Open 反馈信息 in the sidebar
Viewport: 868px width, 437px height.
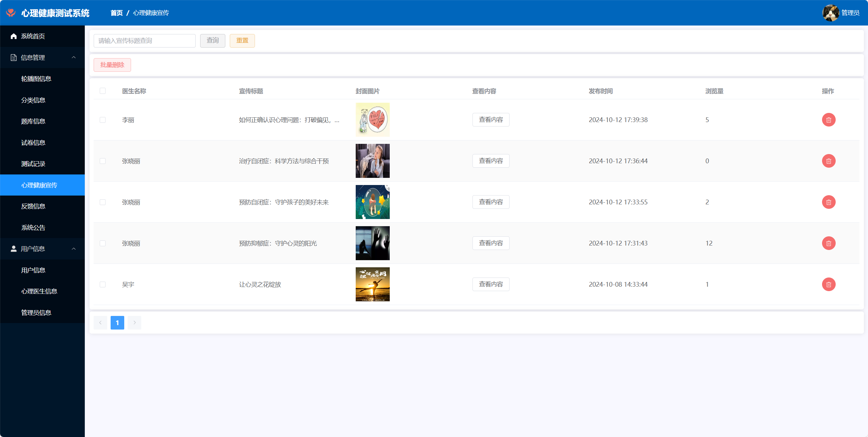click(x=33, y=206)
